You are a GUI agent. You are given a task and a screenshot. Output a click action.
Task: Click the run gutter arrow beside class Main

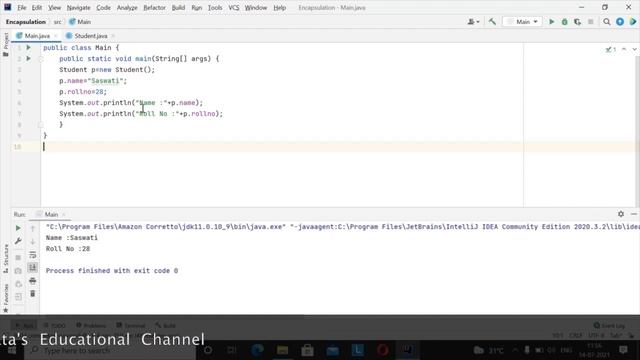pyautogui.click(x=29, y=48)
